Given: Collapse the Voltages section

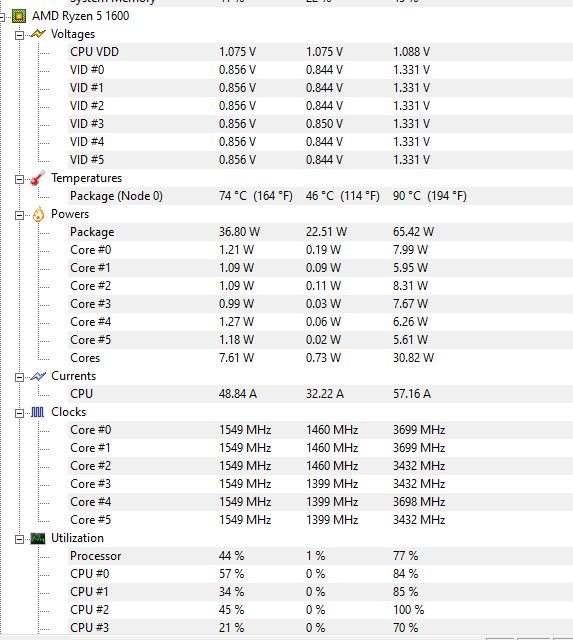Looking at the screenshot, I should pyautogui.click(x=19, y=36).
